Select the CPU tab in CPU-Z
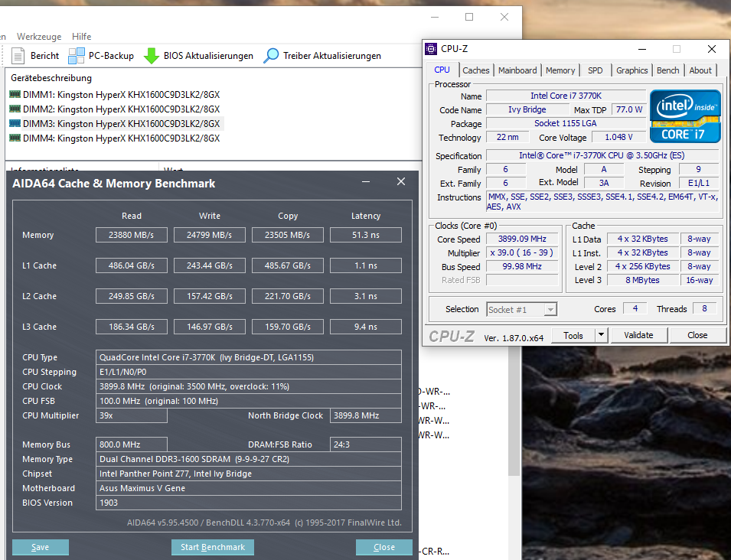Image resolution: width=731 pixels, height=560 pixels. [442, 70]
